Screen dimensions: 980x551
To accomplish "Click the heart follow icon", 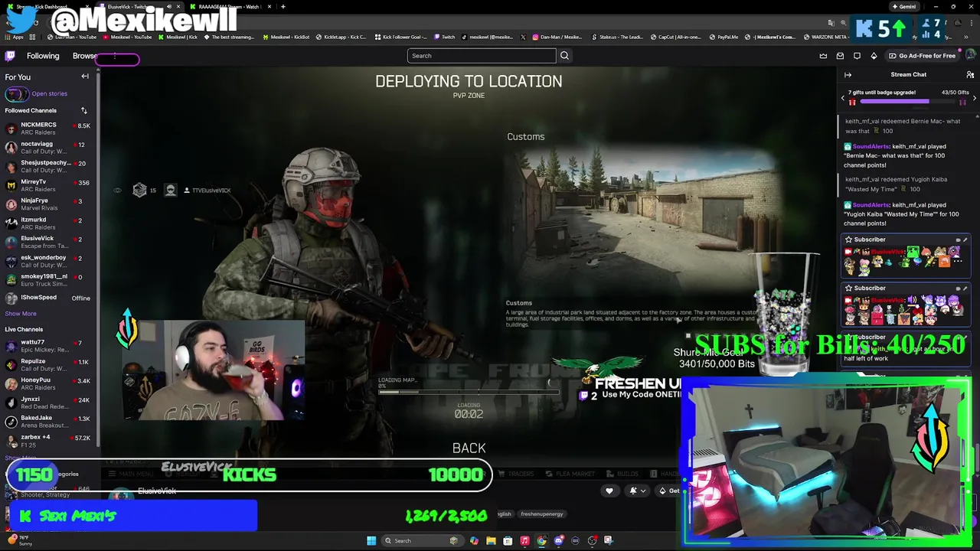I will pos(609,491).
